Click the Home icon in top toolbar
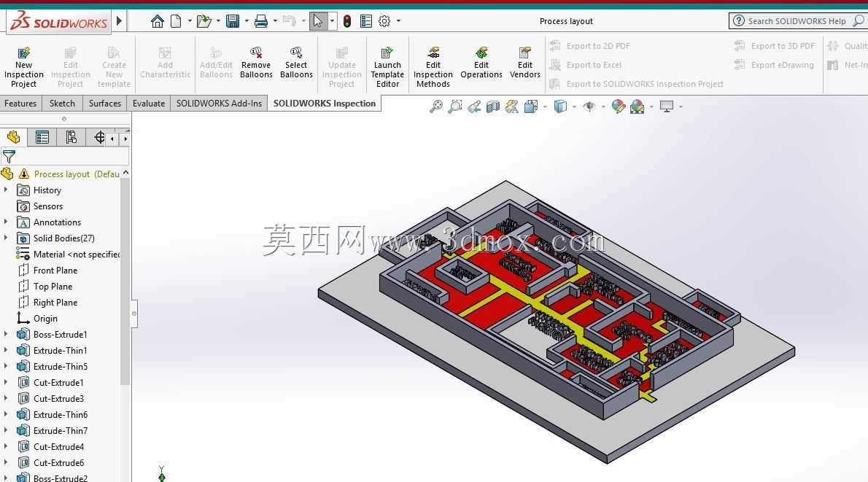Image resolution: width=868 pixels, height=482 pixels. (x=158, y=21)
